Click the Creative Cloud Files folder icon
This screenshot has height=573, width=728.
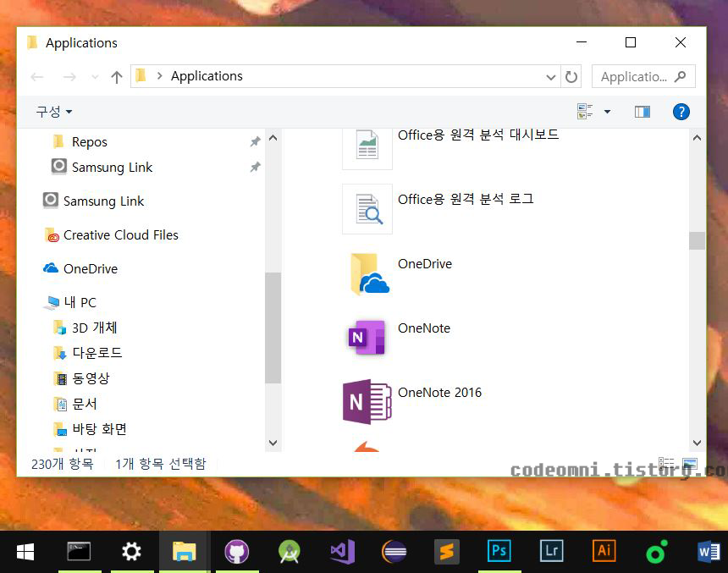coord(52,235)
